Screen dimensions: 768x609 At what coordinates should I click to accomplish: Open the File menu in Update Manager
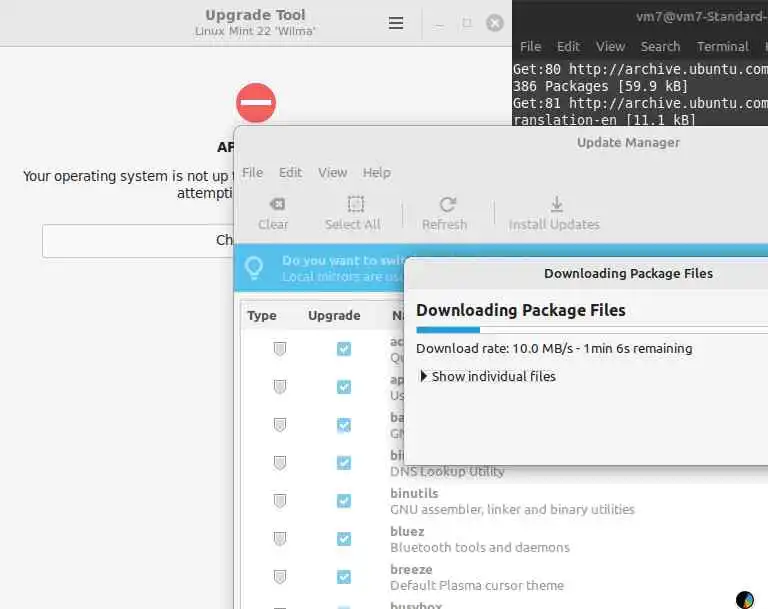tap(252, 172)
